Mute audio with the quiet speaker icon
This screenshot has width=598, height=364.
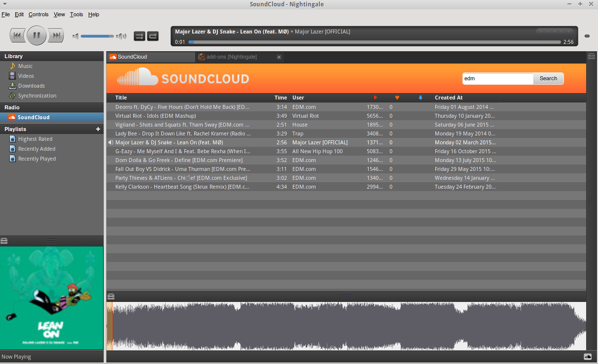point(75,36)
